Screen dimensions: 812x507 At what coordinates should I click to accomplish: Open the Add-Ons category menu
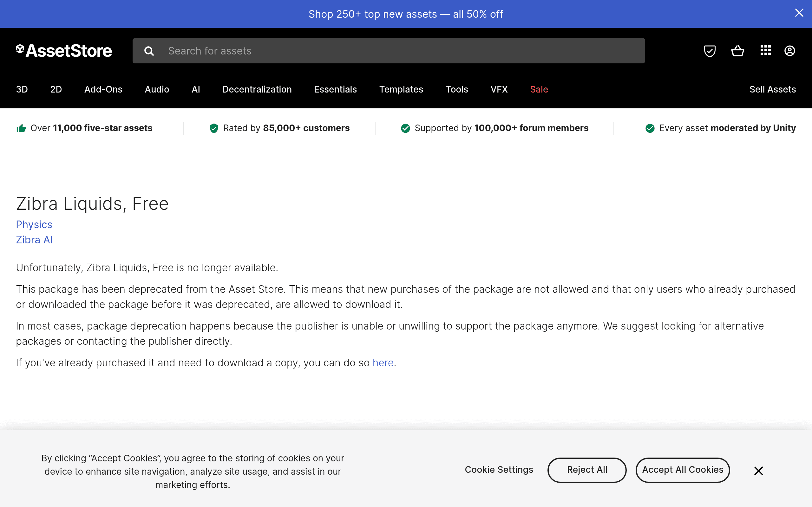click(103, 89)
